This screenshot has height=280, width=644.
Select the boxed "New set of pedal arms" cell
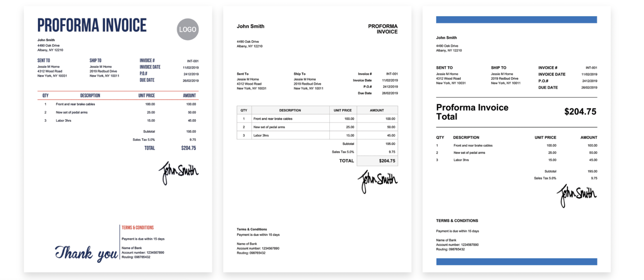290,127
